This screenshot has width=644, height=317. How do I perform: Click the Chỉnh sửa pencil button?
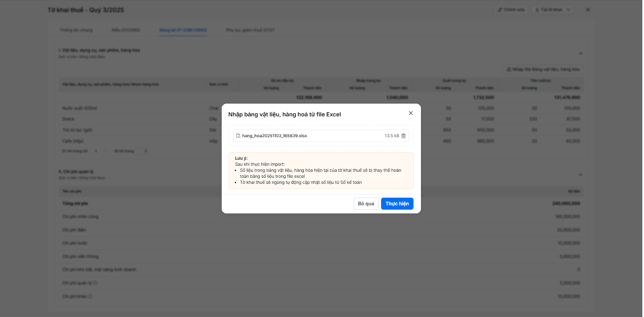pyautogui.click(x=511, y=10)
